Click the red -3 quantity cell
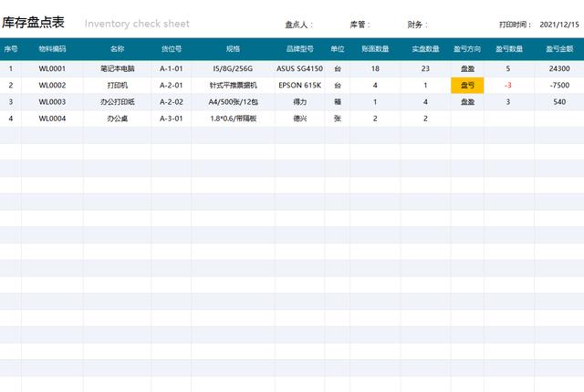This screenshot has height=392, width=584. [507, 85]
